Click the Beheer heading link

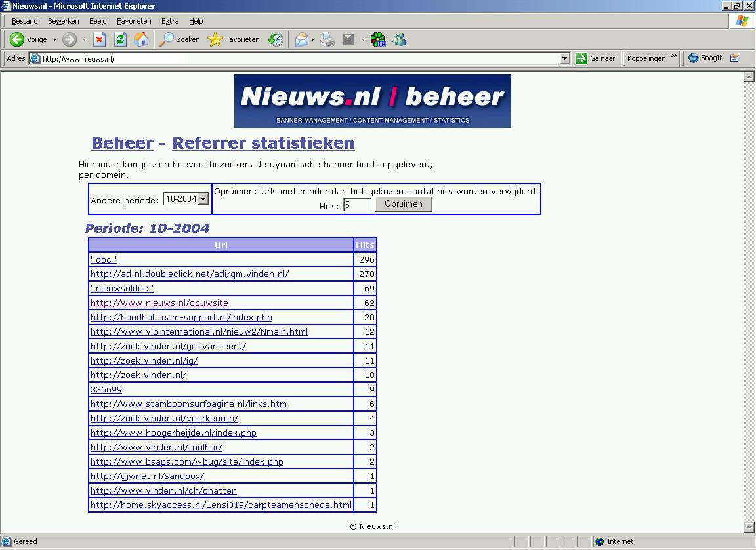pyautogui.click(x=123, y=143)
